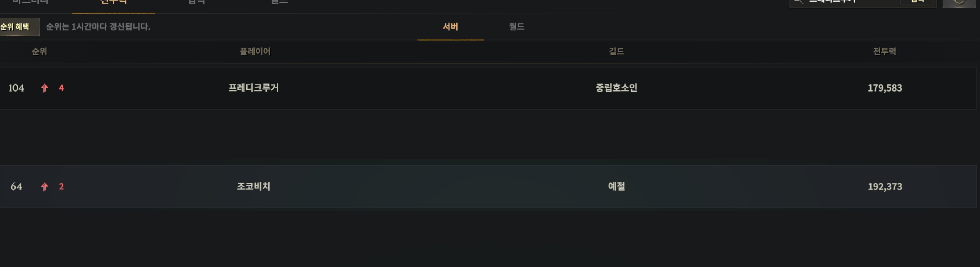Click the combat power value 179,583

pyautogui.click(x=884, y=88)
